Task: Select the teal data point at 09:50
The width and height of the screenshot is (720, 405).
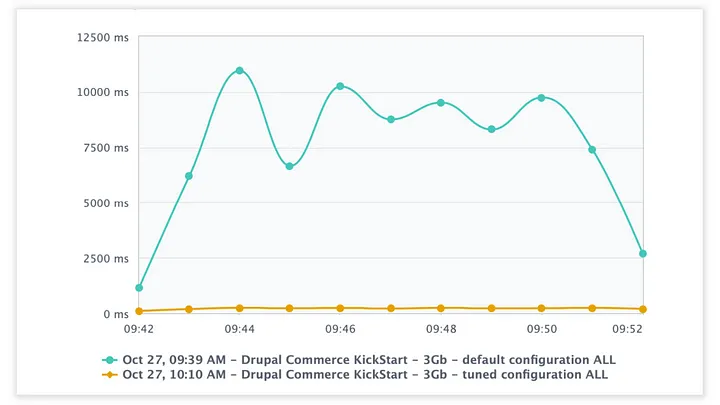Action: click(x=541, y=98)
